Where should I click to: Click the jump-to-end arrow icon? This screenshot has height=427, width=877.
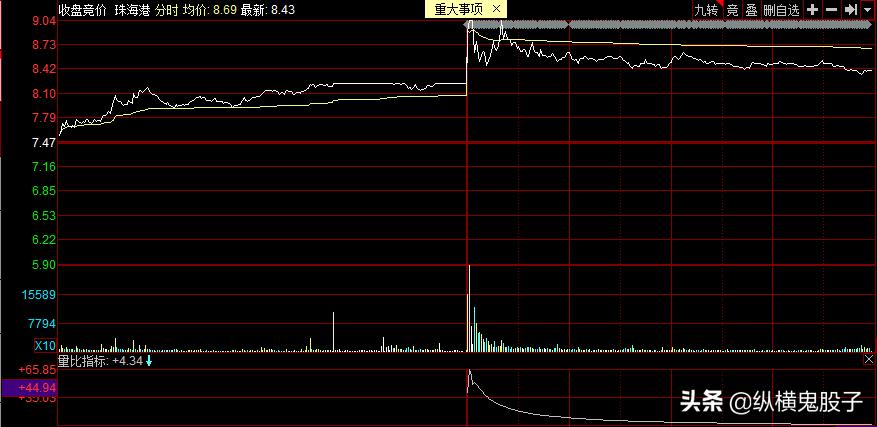(850, 10)
